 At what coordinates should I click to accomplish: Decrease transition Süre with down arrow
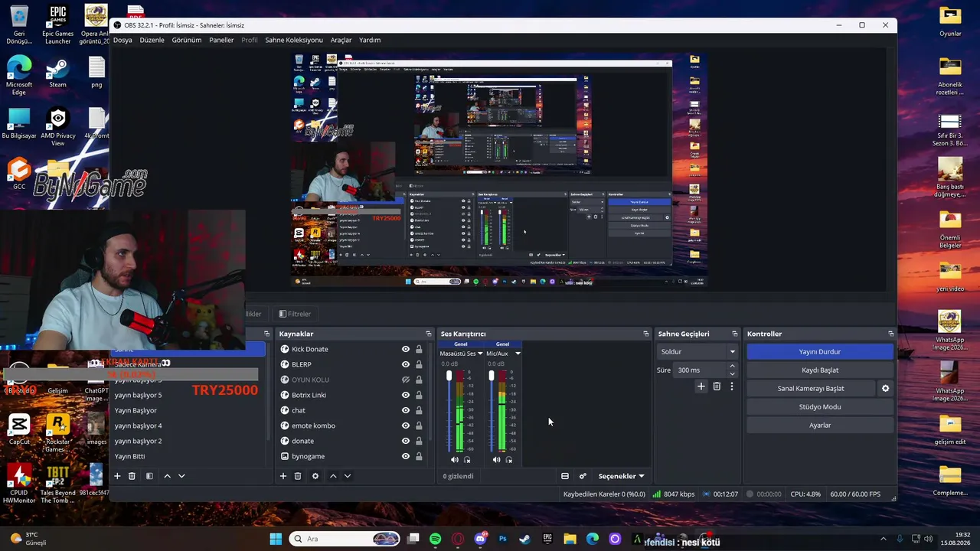(x=732, y=374)
